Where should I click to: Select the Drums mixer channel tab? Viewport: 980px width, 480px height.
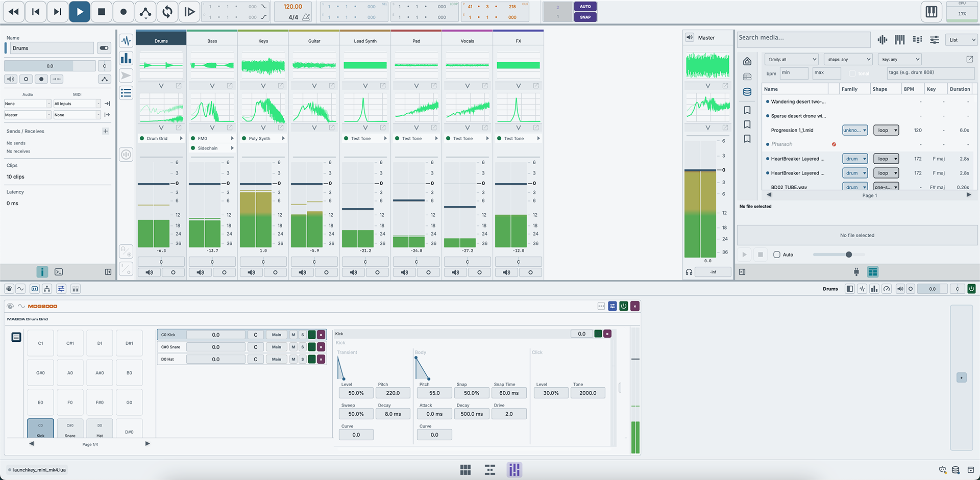click(x=161, y=41)
